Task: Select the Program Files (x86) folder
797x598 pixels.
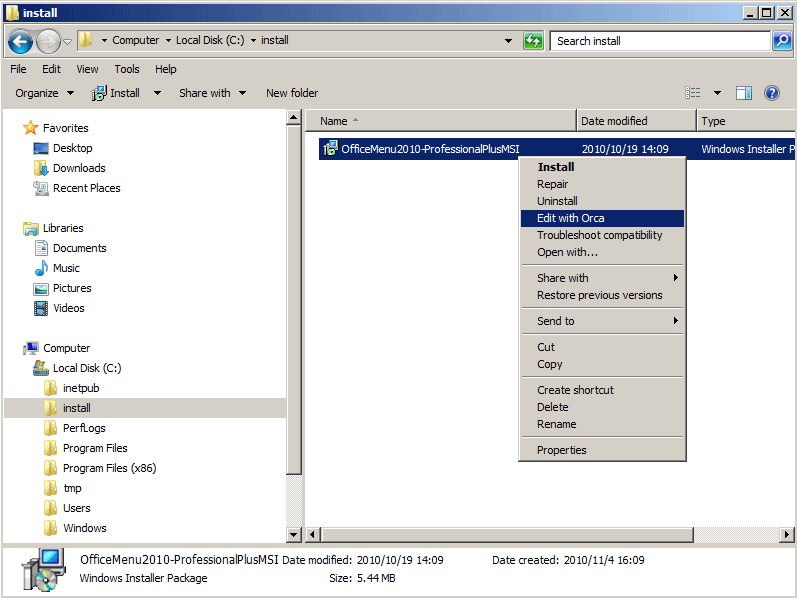Action: (x=109, y=468)
